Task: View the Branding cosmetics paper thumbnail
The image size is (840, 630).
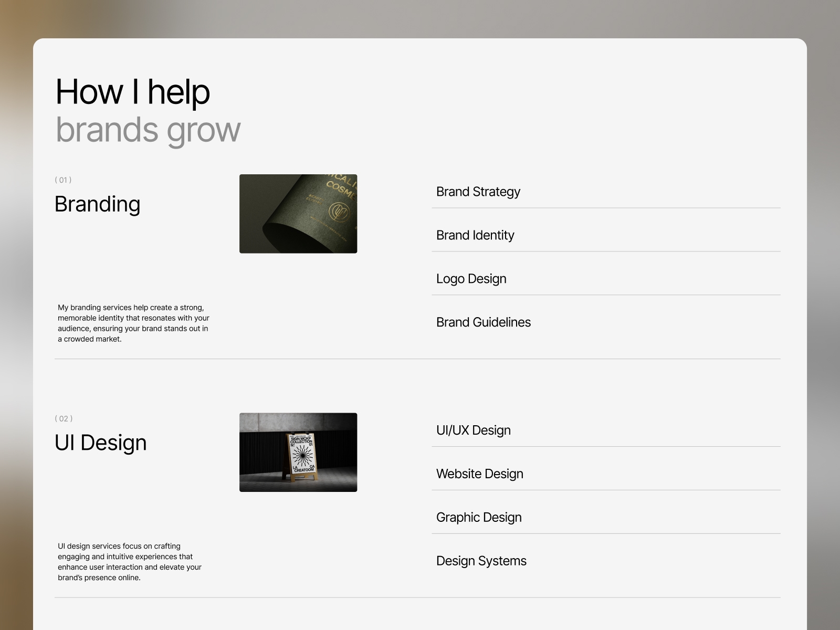Action: point(298,214)
